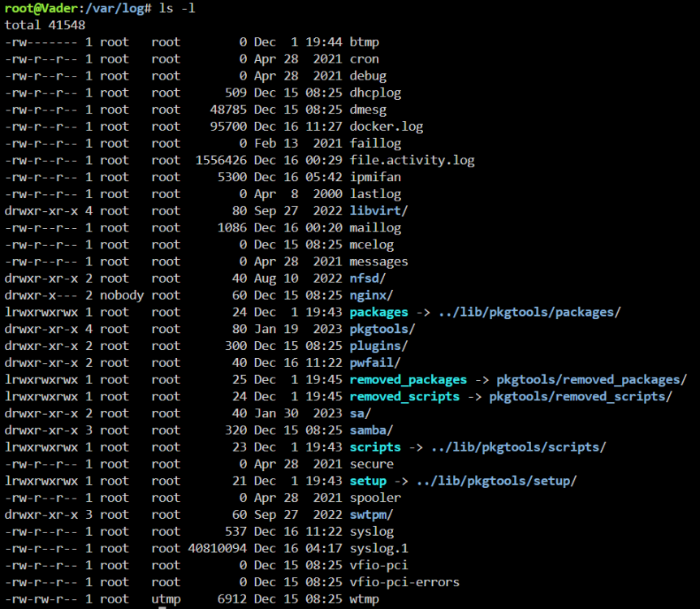Click the removed_scripts symlink name
The width and height of the screenshot is (700, 609).
click(404, 397)
